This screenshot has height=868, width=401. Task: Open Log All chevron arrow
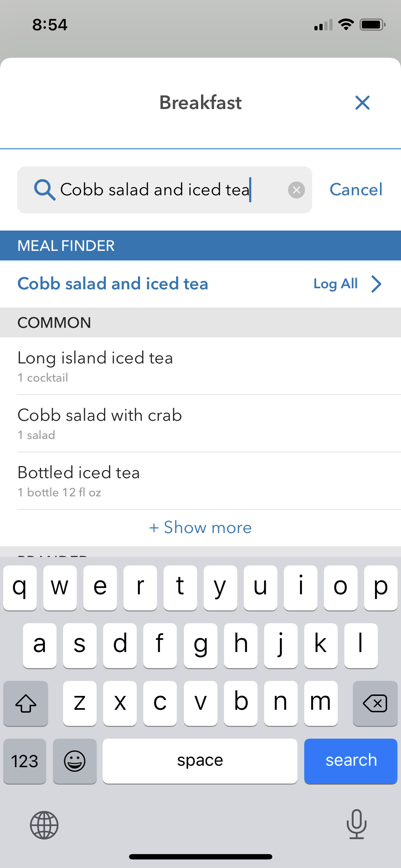376,284
